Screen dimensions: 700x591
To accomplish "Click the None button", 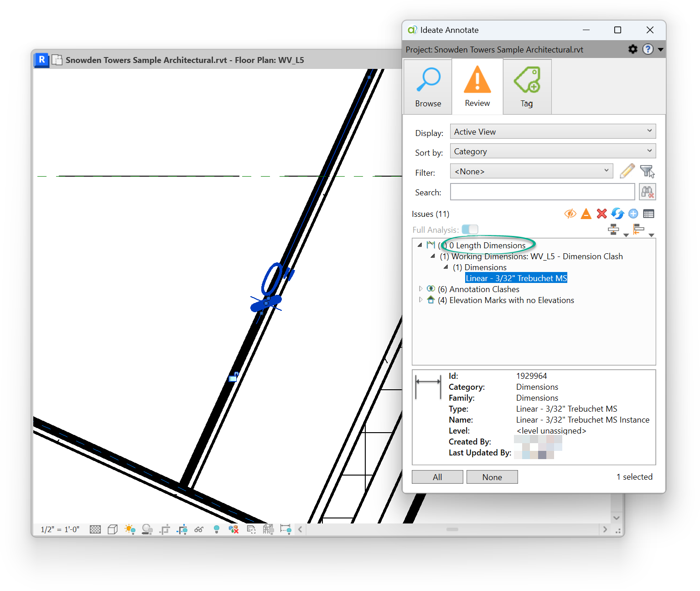I will tap(492, 477).
